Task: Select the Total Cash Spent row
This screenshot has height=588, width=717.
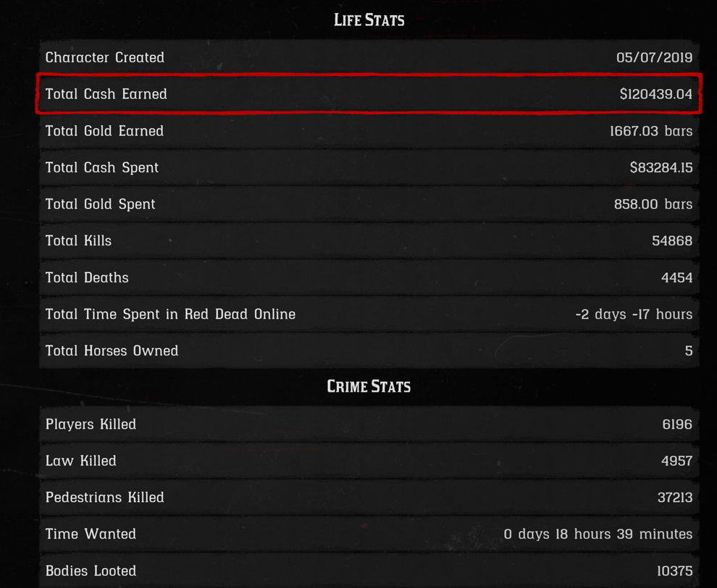Action: point(369,167)
